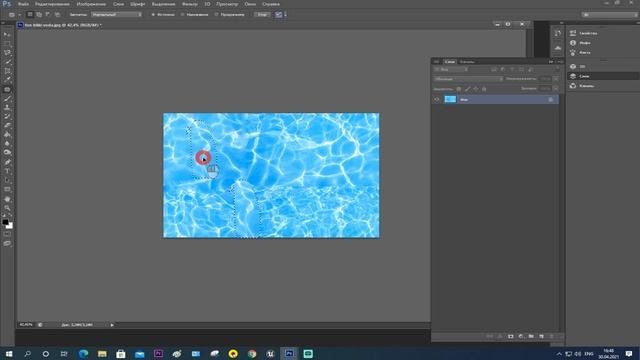
Task: Select the Source radio option
Action: (x=163, y=14)
